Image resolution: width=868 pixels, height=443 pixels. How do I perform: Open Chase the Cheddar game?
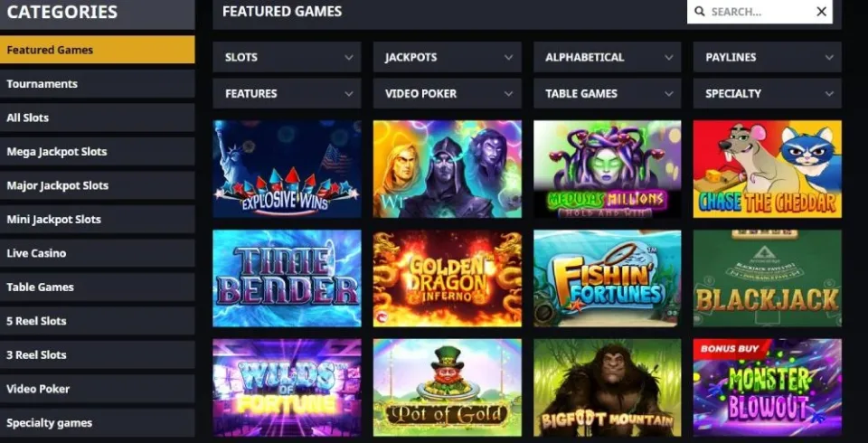pyautogui.click(x=768, y=169)
